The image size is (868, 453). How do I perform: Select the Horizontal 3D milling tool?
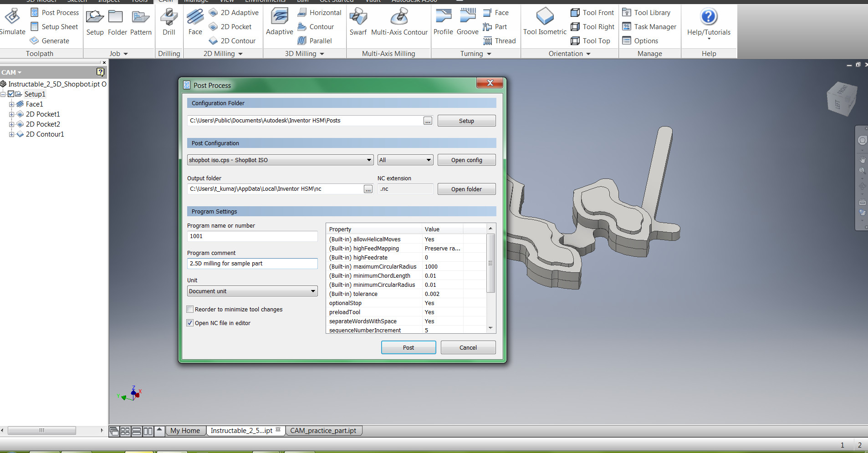[x=319, y=12]
